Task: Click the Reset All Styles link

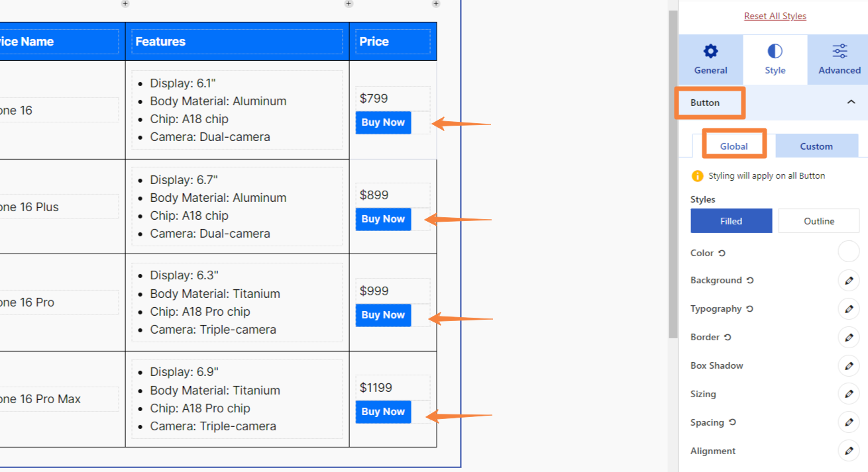Action: click(x=775, y=16)
